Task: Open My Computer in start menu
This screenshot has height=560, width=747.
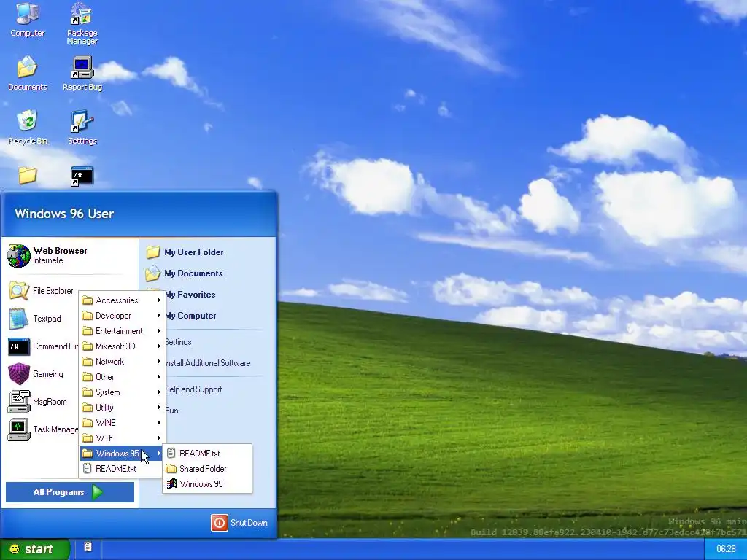Action: pyautogui.click(x=190, y=316)
